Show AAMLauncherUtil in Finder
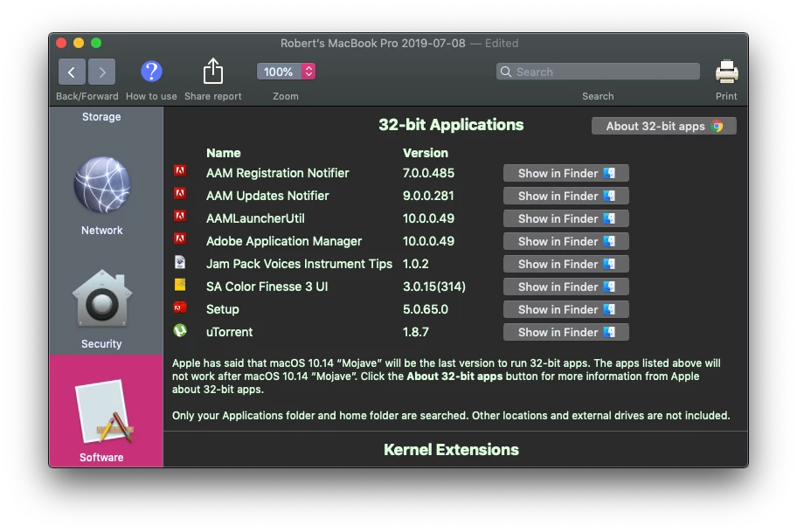 pyautogui.click(x=565, y=218)
